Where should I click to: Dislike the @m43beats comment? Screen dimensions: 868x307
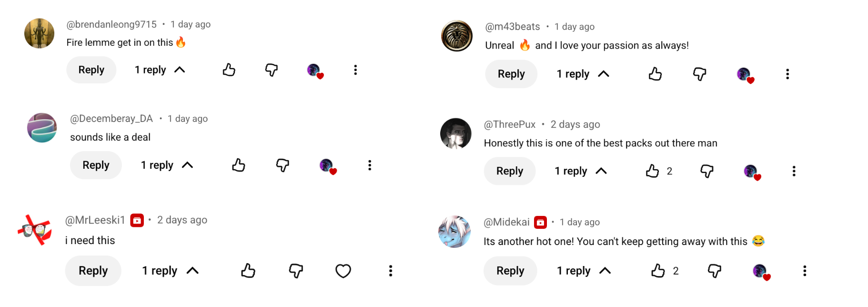[x=699, y=74]
